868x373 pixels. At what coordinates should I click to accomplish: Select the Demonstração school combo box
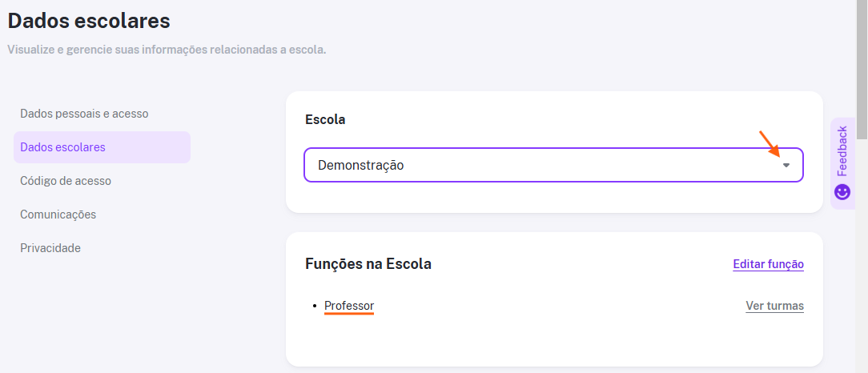(x=553, y=165)
